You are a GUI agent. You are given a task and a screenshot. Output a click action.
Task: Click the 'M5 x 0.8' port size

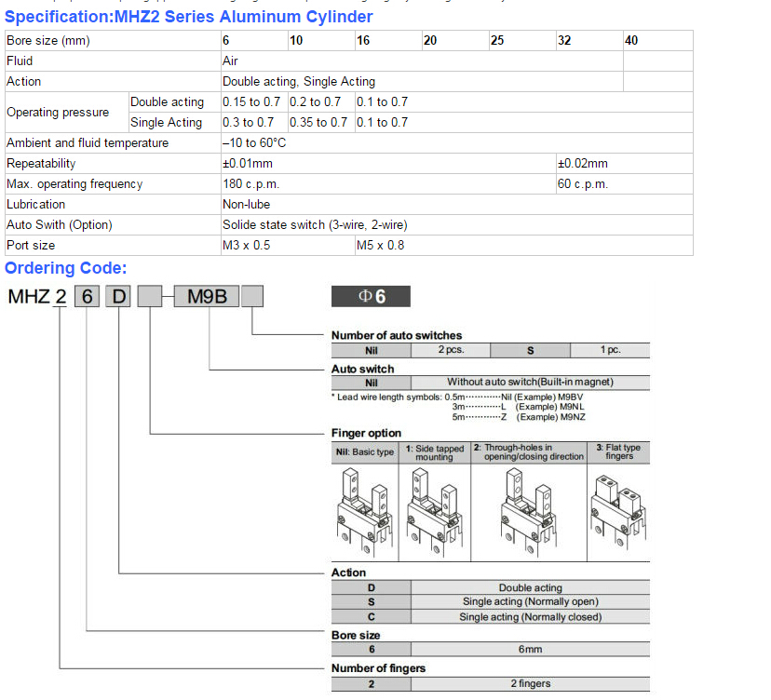(381, 246)
